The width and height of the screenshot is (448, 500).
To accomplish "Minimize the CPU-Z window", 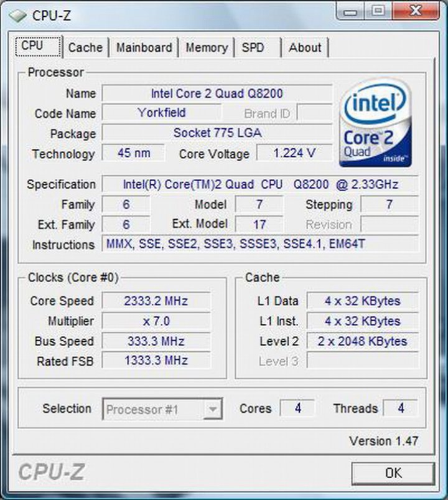I will tap(350, 11).
